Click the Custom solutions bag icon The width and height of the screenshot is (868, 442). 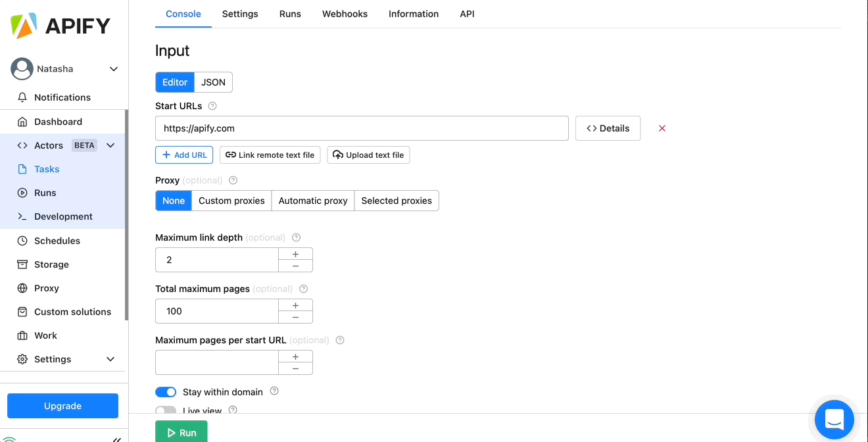click(22, 312)
